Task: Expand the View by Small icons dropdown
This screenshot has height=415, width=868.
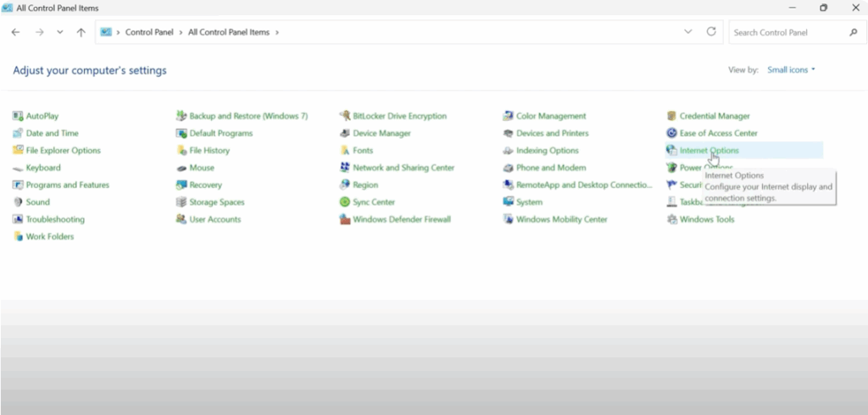Action: pyautogui.click(x=791, y=70)
